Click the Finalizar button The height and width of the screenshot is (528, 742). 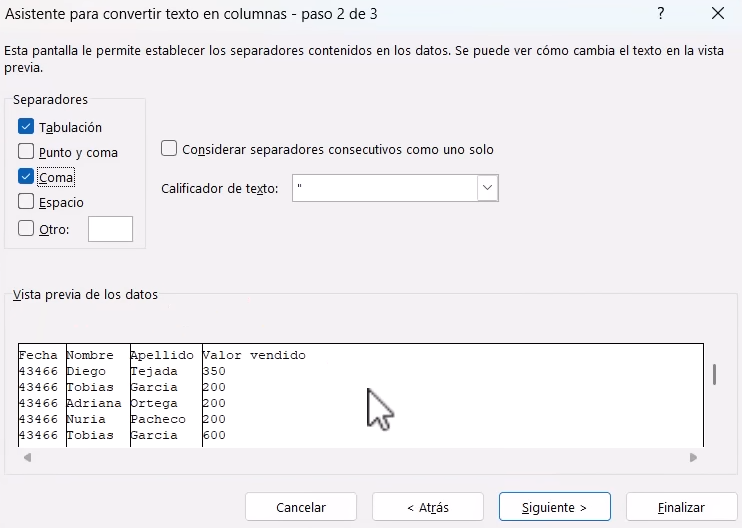coord(681,507)
